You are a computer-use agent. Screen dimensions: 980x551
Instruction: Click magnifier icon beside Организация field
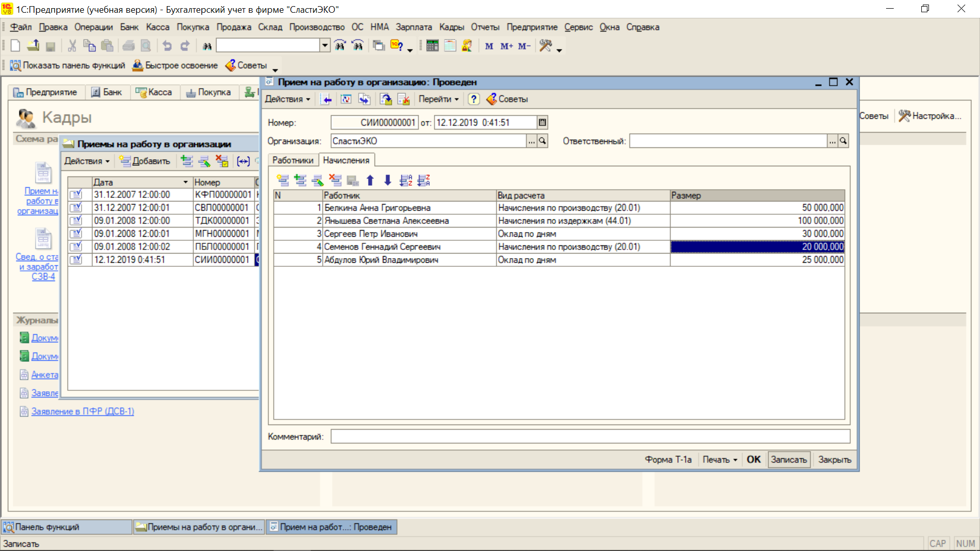click(x=543, y=141)
